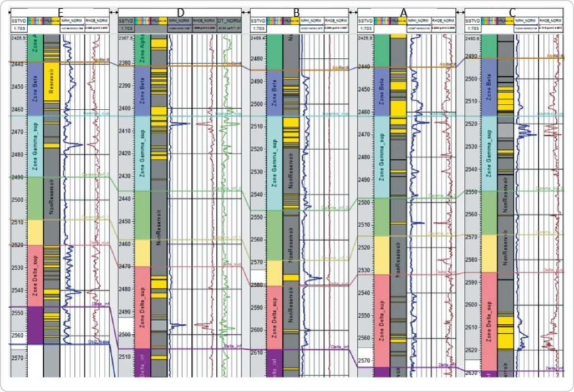This screenshot has height=392, width=574.
Task: Select the Zone Gamma_sup label in well C
Action: (489, 153)
